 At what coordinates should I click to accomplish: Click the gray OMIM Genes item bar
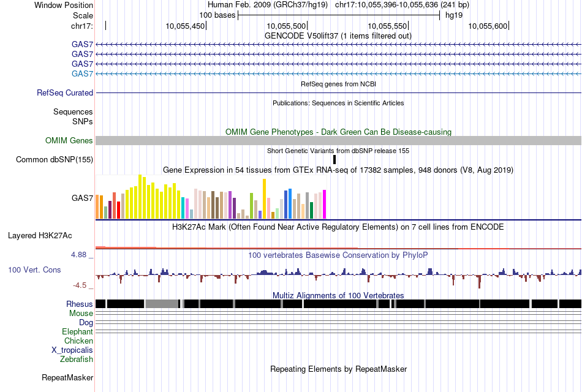point(339,140)
